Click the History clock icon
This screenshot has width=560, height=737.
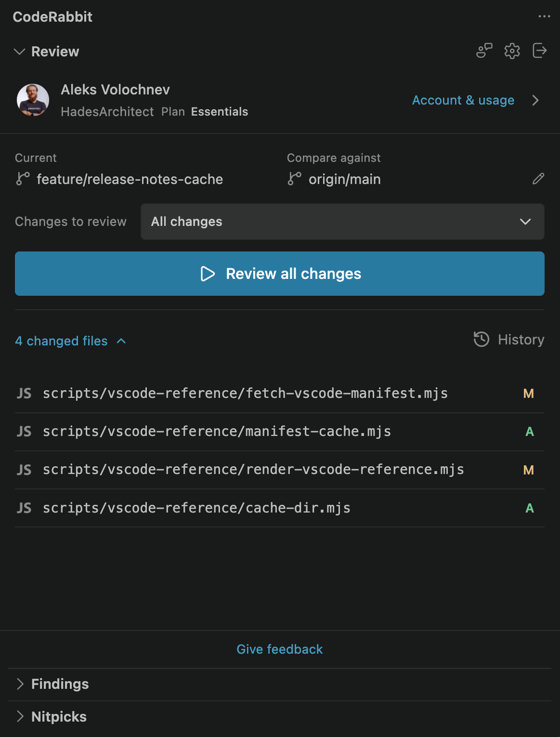[x=482, y=340]
